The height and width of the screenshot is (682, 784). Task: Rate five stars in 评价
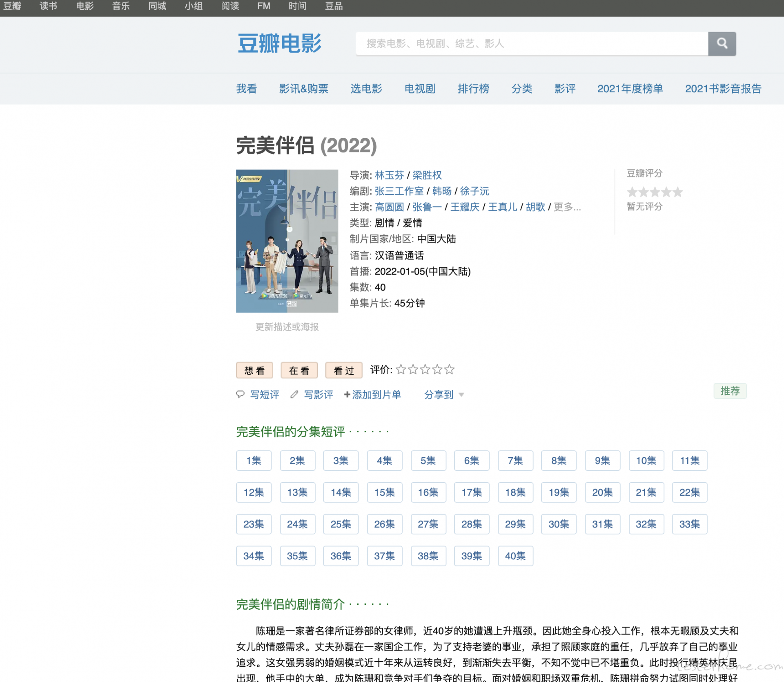[449, 369]
